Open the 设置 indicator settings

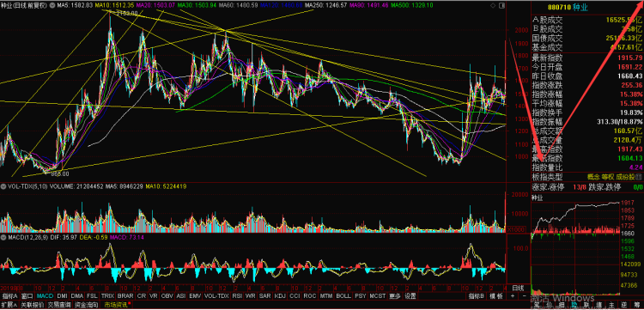pyautogui.click(x=410, y=295)
